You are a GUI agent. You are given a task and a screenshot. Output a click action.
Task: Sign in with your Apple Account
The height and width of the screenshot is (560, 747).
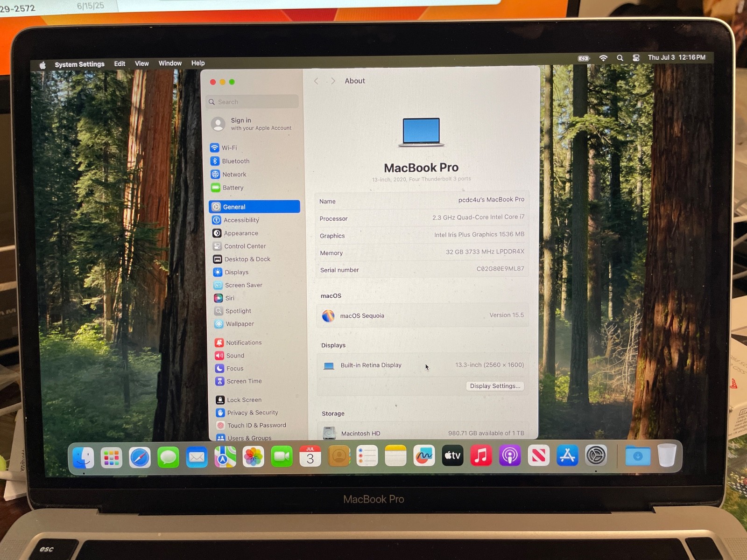pos(252,124)
